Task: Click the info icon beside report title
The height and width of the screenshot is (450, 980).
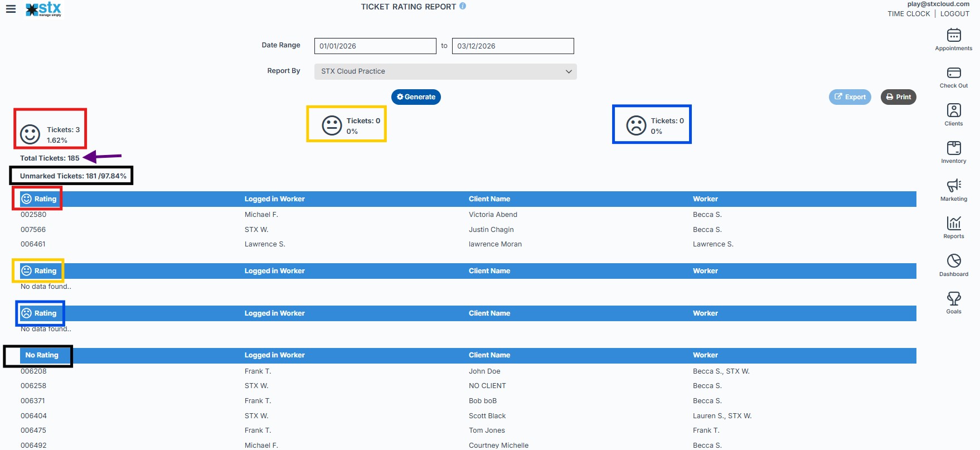Action: pyautogui.click(x=463, y=6)
